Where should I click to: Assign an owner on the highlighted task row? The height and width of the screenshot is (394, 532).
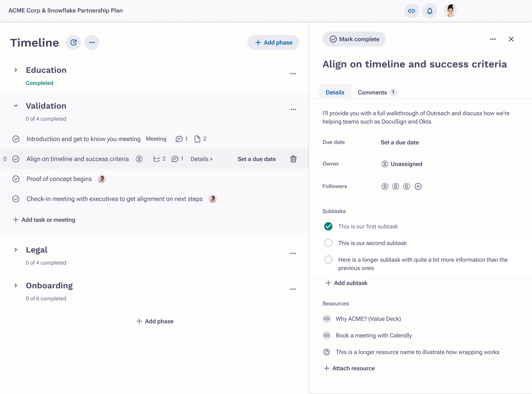(139, 159)
